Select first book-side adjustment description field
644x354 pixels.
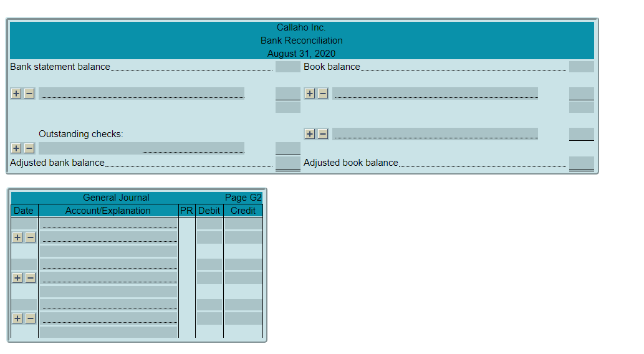[435, 93]
